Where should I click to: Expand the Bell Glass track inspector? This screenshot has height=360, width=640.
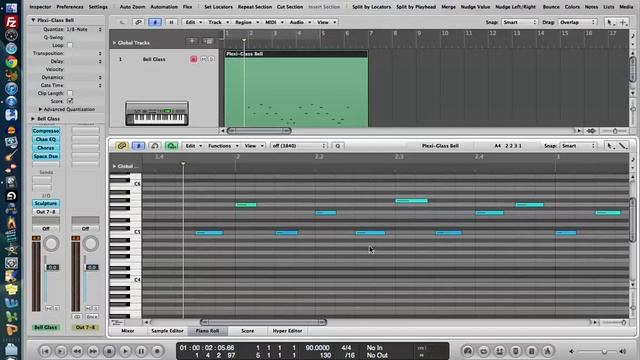click(x=33, y=119)
